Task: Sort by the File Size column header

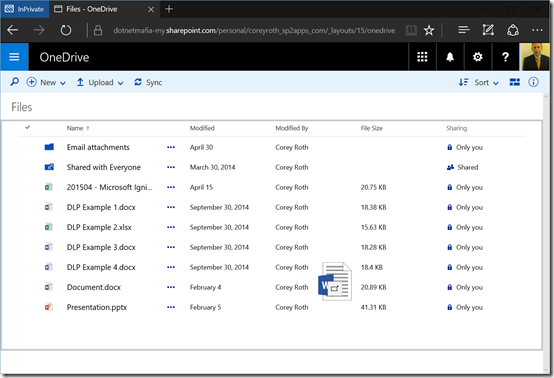Action: tap(372, 128)
